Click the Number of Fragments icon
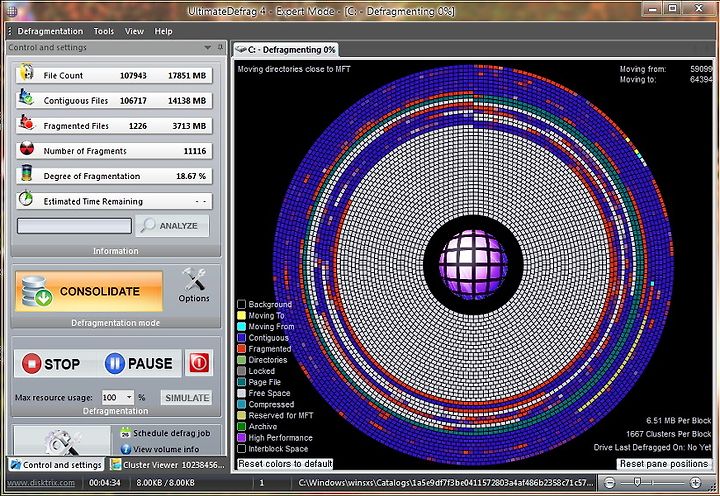Image resolution: width=720 pixels, height=496 pixels. [x=26, y=149]
